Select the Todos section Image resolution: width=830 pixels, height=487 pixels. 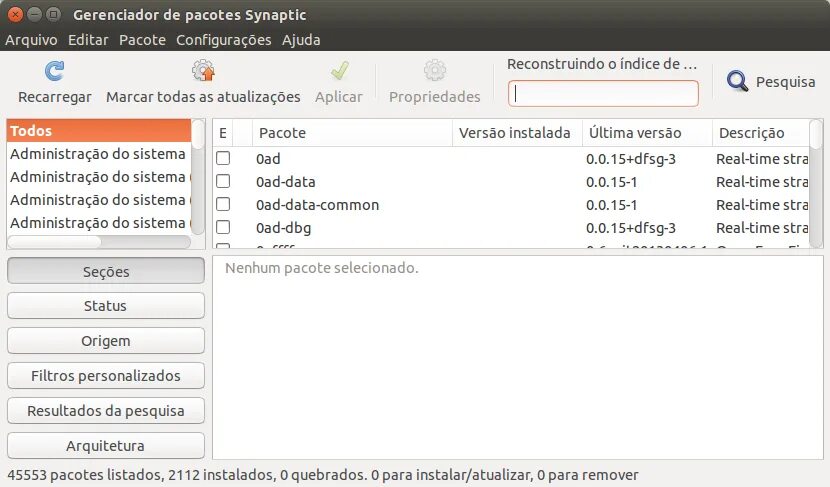pyautogui.click(x=99, y=131)
